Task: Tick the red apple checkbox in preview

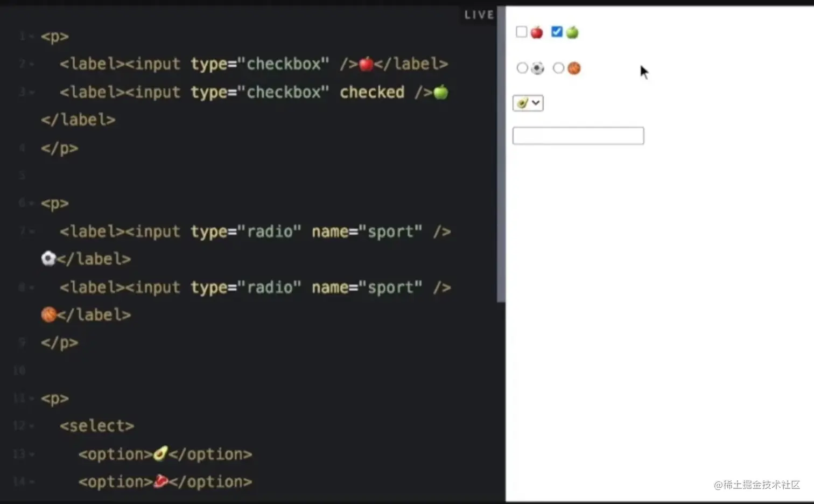Action: (521, 32)
